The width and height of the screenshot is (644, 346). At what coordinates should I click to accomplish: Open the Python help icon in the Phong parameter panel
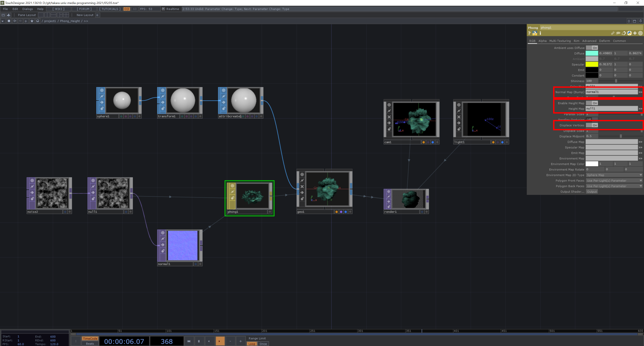coord(535,33)
